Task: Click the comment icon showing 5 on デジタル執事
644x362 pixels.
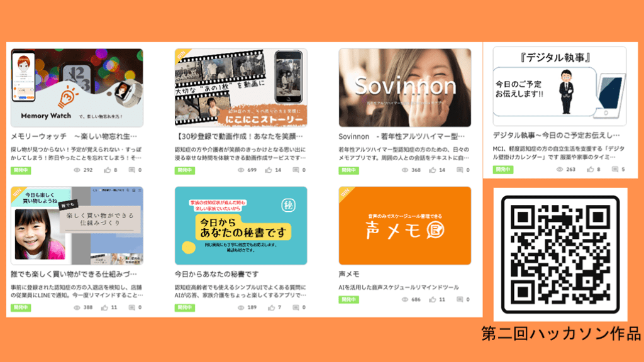Action: click(x=615, y=169)
